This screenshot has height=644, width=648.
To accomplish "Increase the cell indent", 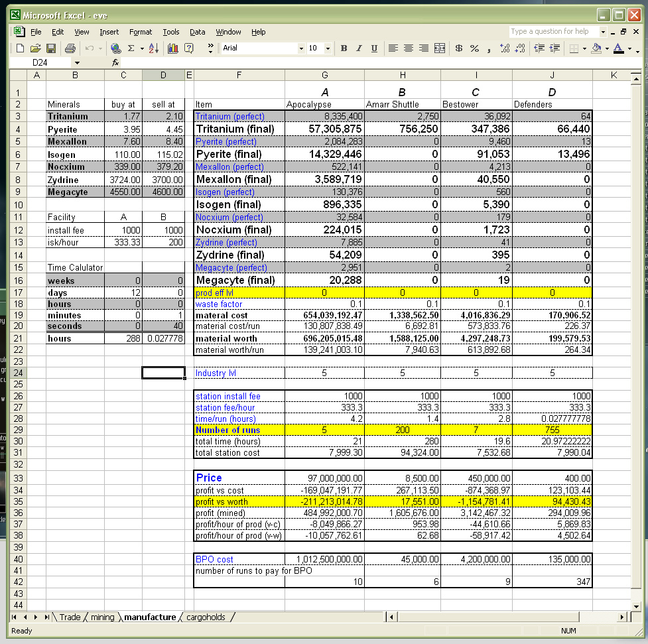I will [554, 48].
